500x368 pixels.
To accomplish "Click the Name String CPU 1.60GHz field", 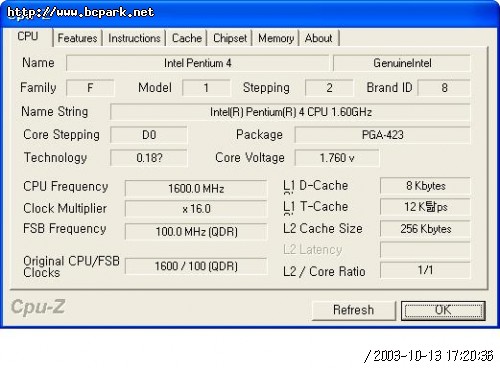I will (x=290, y=112).
